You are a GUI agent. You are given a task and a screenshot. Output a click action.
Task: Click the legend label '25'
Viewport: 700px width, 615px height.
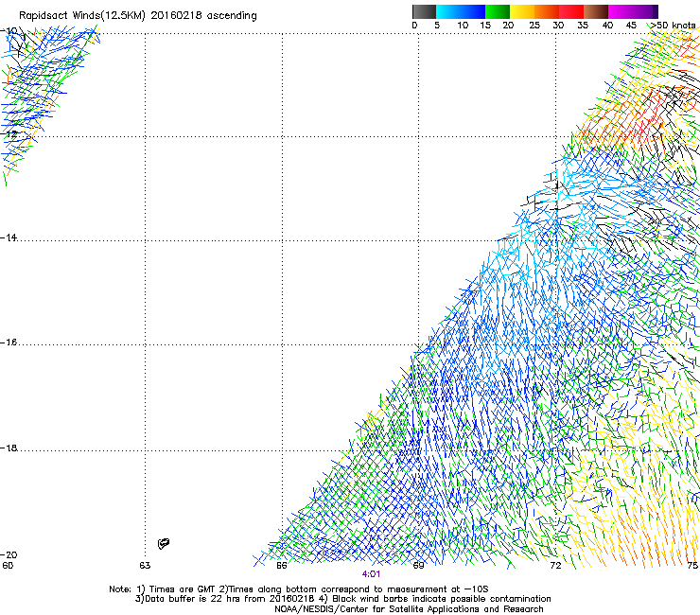click(534, 26)
